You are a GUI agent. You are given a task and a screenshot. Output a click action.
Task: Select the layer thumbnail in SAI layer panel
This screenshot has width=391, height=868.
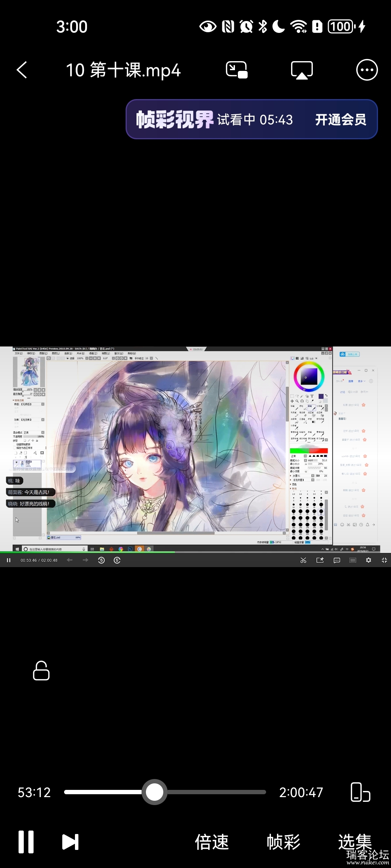coord(22,463)
